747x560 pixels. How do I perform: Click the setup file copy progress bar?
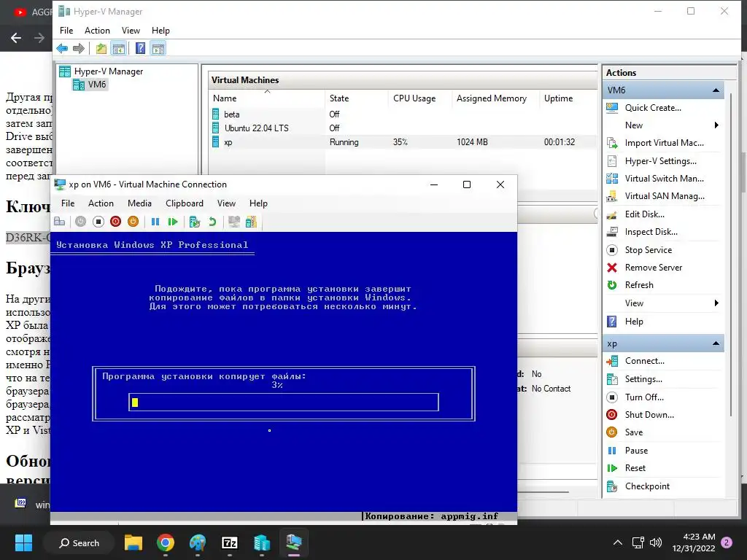(284, 402)
